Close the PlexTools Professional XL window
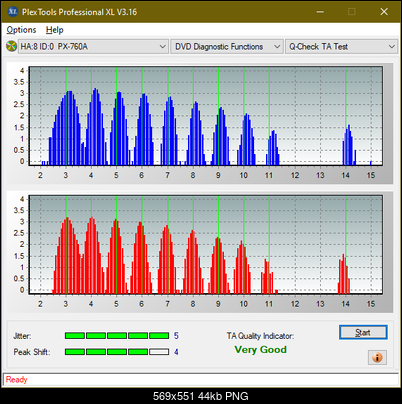The height and width of the screenshot is (404, 402). pyautogui.click(x=384, y=12)
